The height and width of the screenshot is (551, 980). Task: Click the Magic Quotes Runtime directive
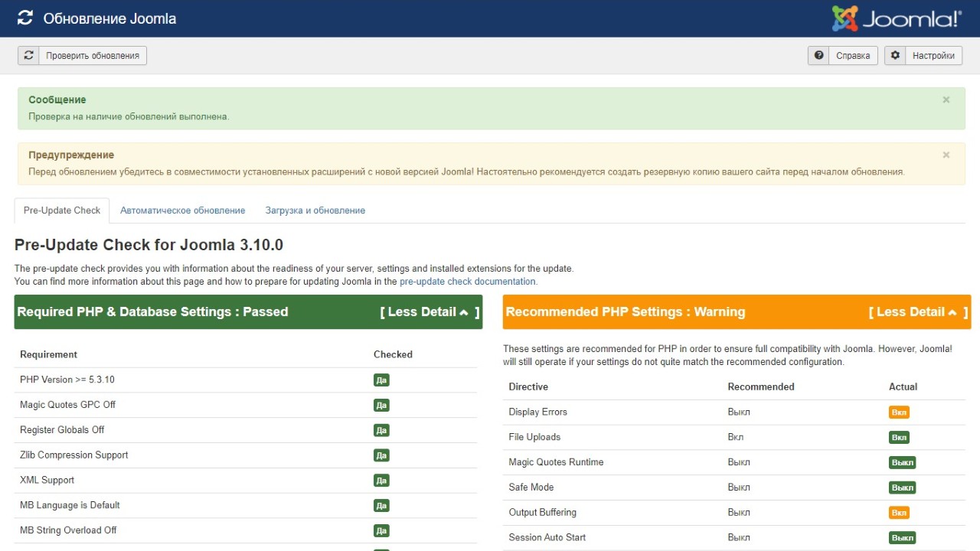(x=556, y=462)
